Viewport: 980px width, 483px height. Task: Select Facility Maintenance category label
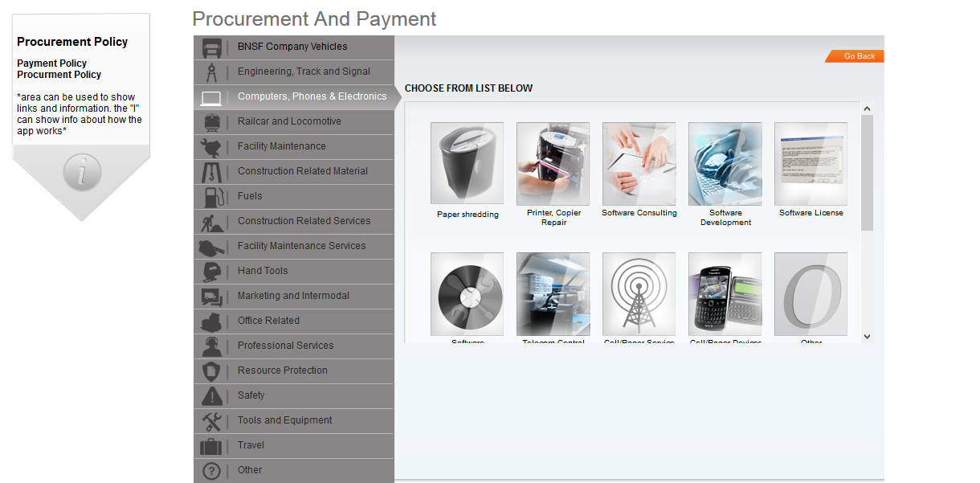click(x=282, y=146)
